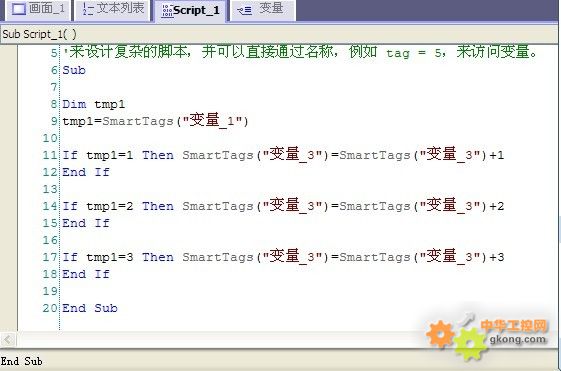561x371 pixels.
Task: Click the Sub keyword on line 6
Action: [x=74, y=70]
